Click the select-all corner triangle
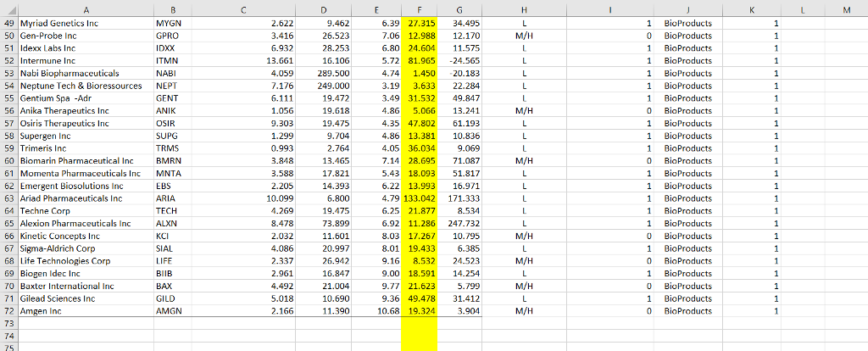This screenshot has height=351, width=868. point(8,8)
